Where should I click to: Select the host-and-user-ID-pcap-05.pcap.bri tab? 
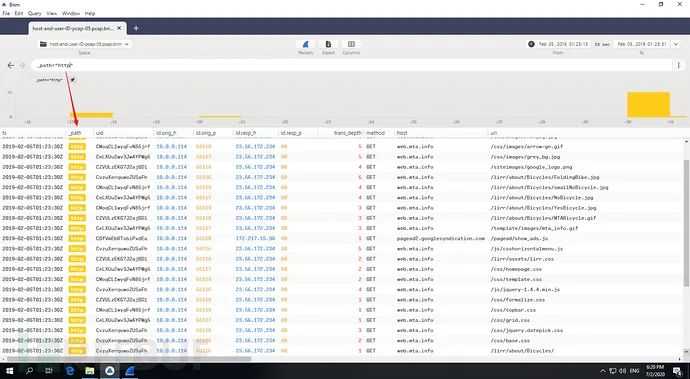pyautogui.click(x=77, y=28)
